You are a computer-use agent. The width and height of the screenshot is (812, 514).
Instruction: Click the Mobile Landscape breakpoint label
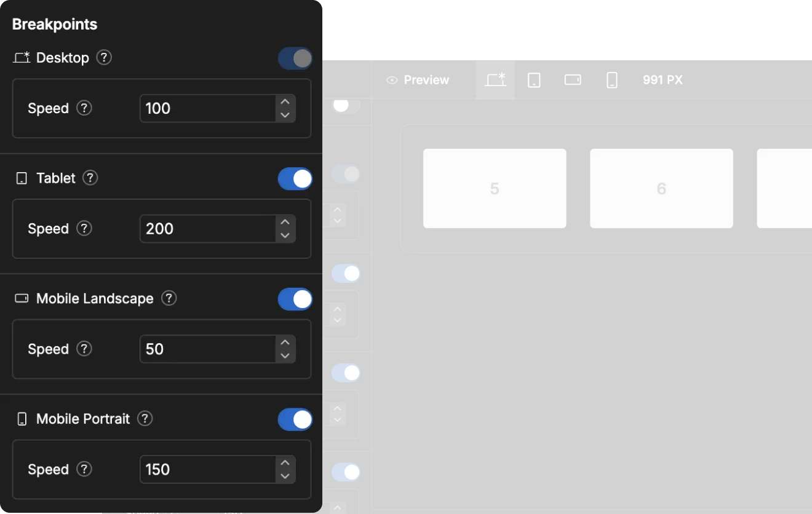tap(95, 298)
